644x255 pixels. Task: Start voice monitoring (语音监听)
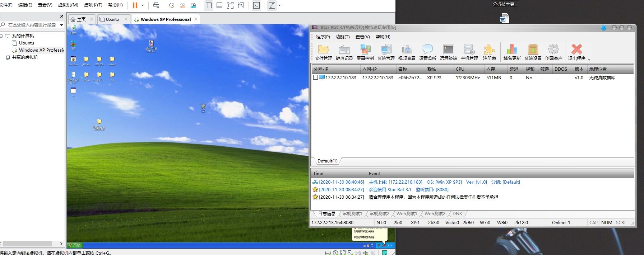coord(427,52)
